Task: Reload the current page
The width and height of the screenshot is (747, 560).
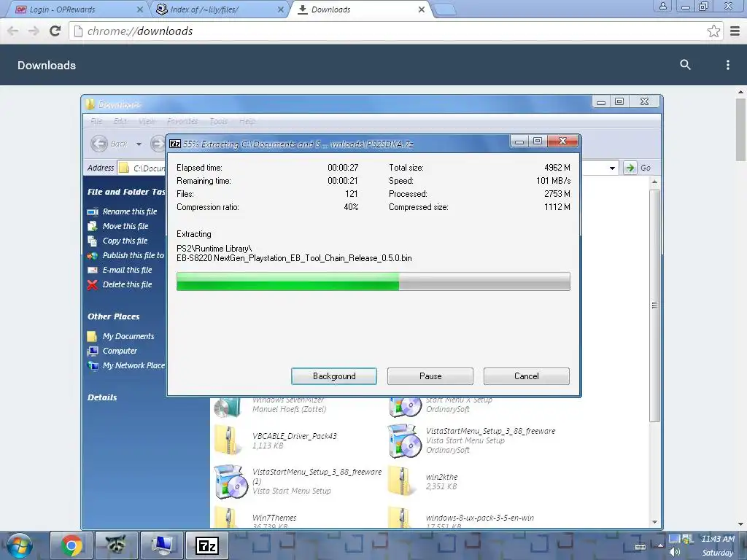Action: coord(55,31)
